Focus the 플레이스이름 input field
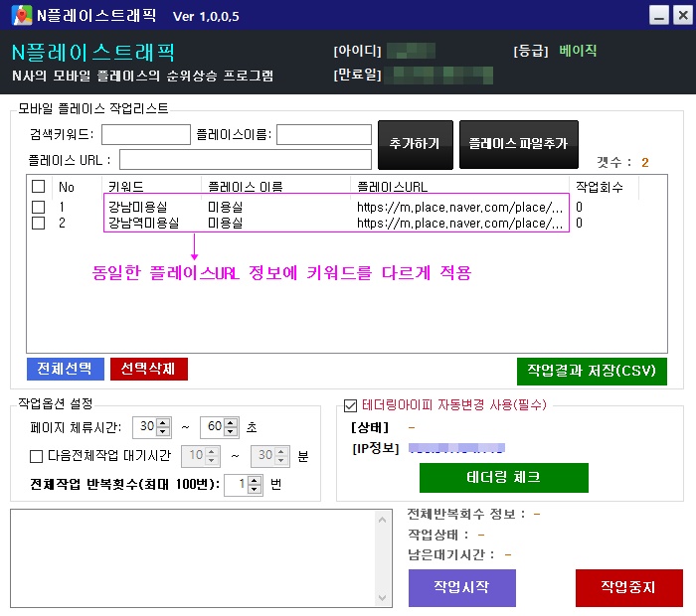The height and width of the screenshot is (616, 696). pyautogui.click(x=324, y=134)
